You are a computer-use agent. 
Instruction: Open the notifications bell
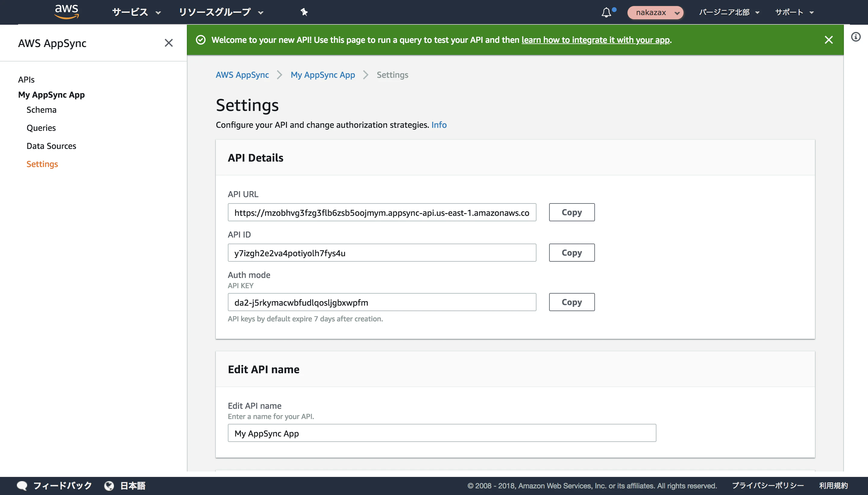(606, 13)
